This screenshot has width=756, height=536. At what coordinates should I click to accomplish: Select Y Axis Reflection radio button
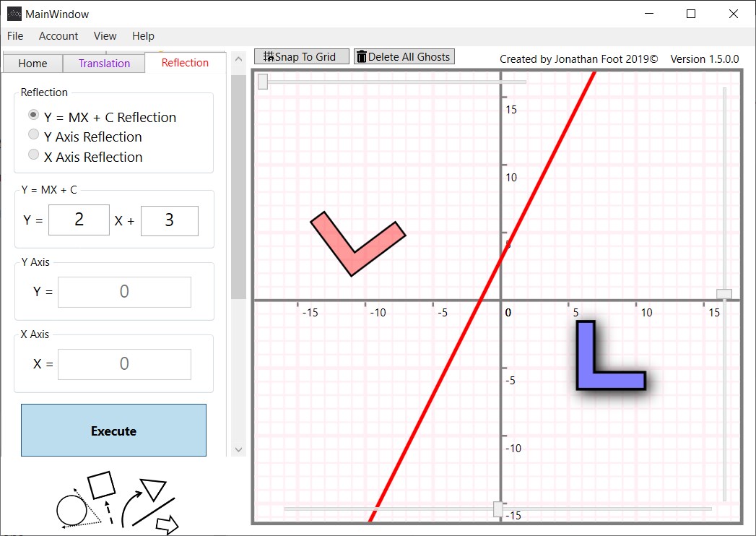(33, 134)
